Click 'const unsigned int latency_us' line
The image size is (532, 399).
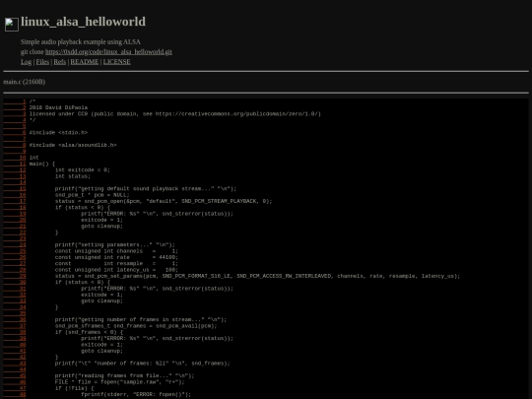[116, 270]
